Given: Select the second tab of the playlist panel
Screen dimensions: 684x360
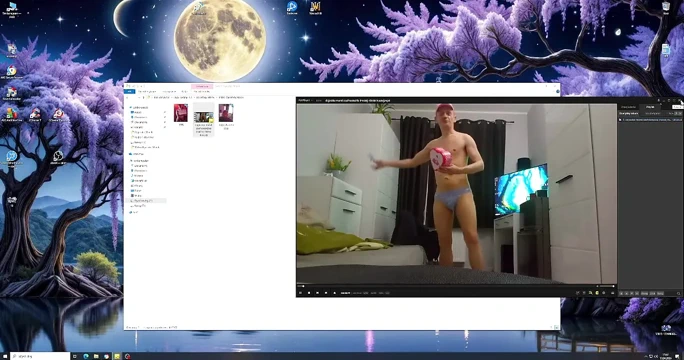Looking at the screenshot, I should [x=650, y=107].
